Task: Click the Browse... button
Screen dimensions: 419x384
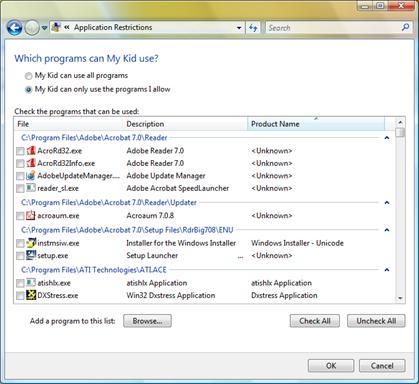Action: click(147, 321)
